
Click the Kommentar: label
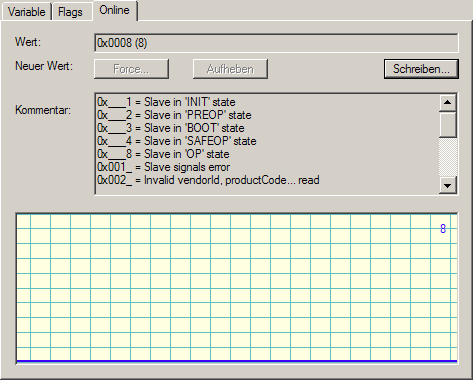coord(43,110)
